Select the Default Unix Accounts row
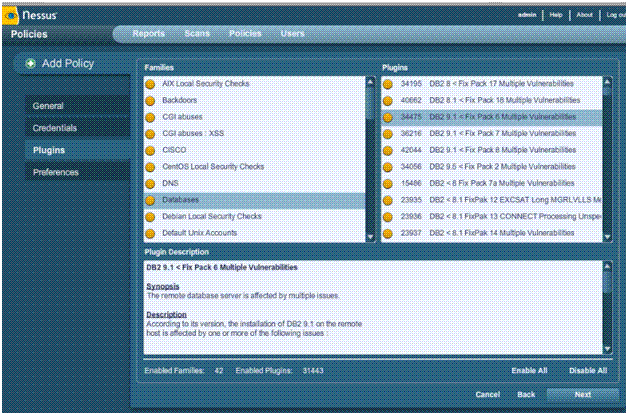The width and height of the screenshot is (628, 415). [x=255, y=233]
